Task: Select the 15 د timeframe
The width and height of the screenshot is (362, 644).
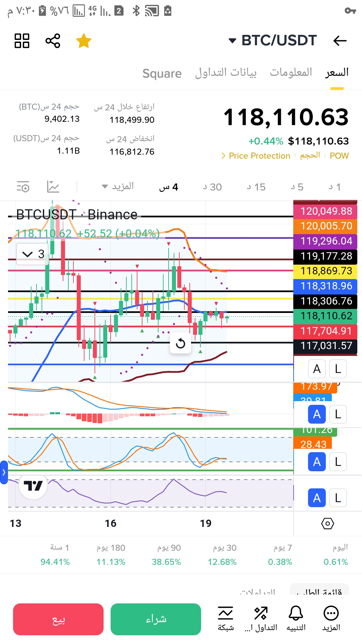Action: (256, 187)
